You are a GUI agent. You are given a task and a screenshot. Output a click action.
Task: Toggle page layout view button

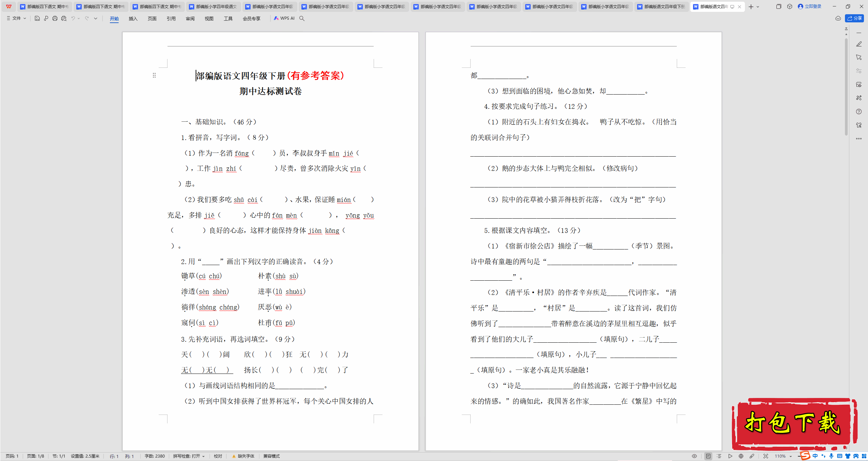[x=708, y=456]
